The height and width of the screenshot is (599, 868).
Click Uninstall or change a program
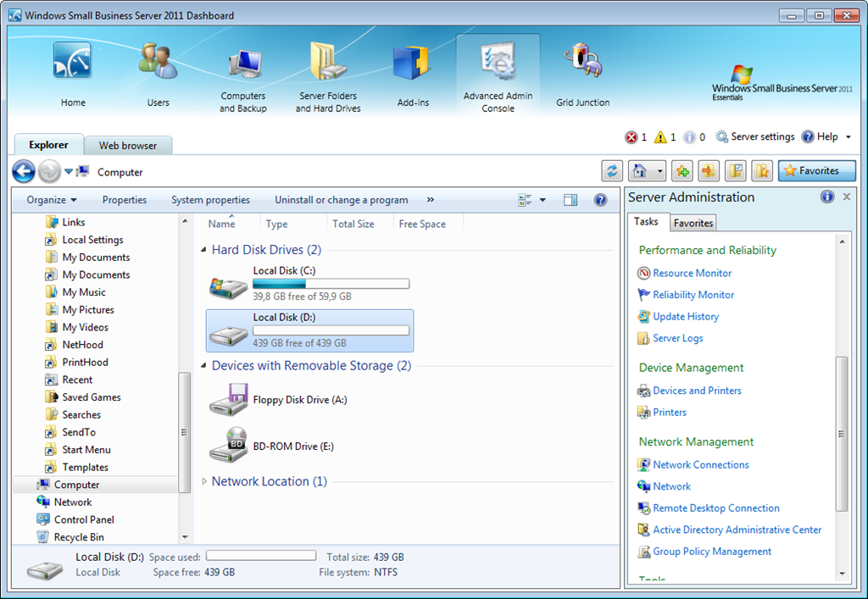pos(342,200)
